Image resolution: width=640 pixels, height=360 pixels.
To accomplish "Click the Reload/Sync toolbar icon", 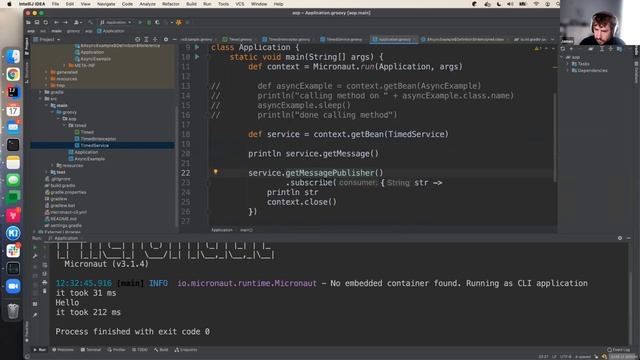I will [x=46, y=22].
